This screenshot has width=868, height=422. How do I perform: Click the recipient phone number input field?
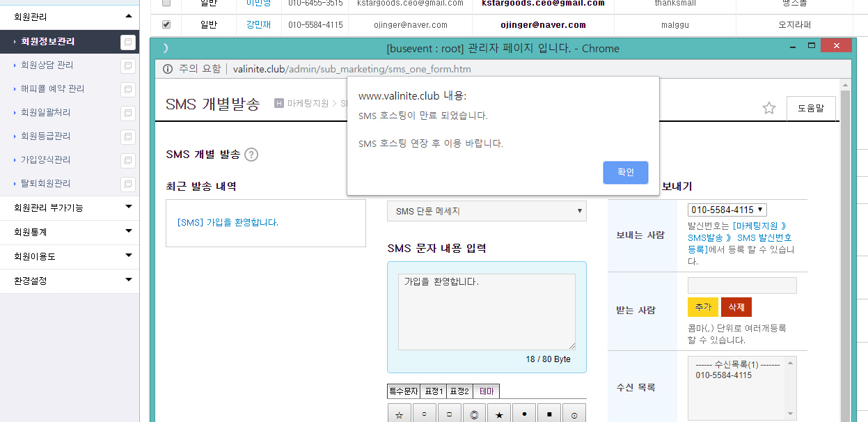click(x=742, y=286)
